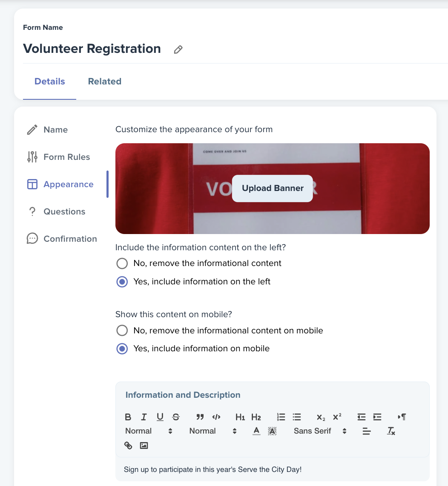Viewport: 448px width, 486px height.
Task: Clear text formatting with the Tx icon
Action: point(391,431)
